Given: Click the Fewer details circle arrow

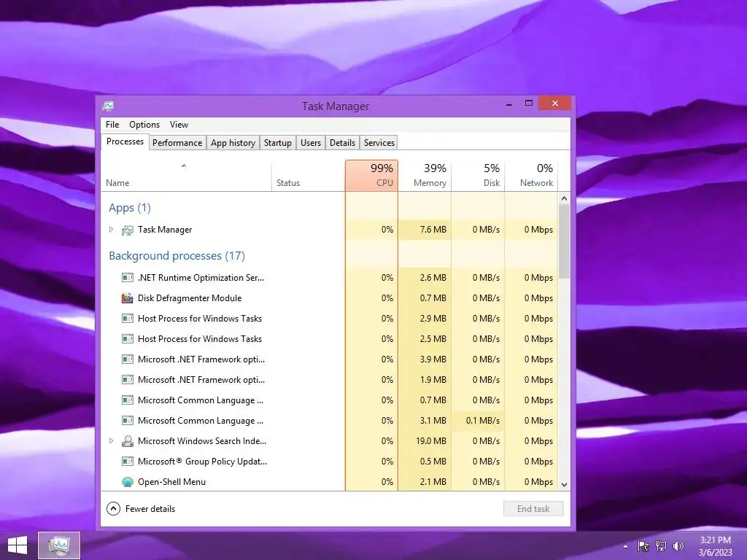Looking at the screenshot, I should pos(113,508).
